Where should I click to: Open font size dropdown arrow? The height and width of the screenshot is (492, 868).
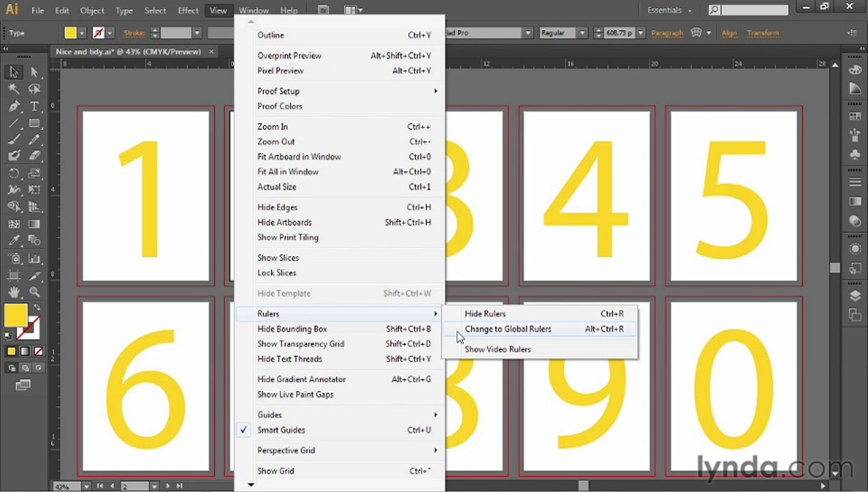pos(641,33)
